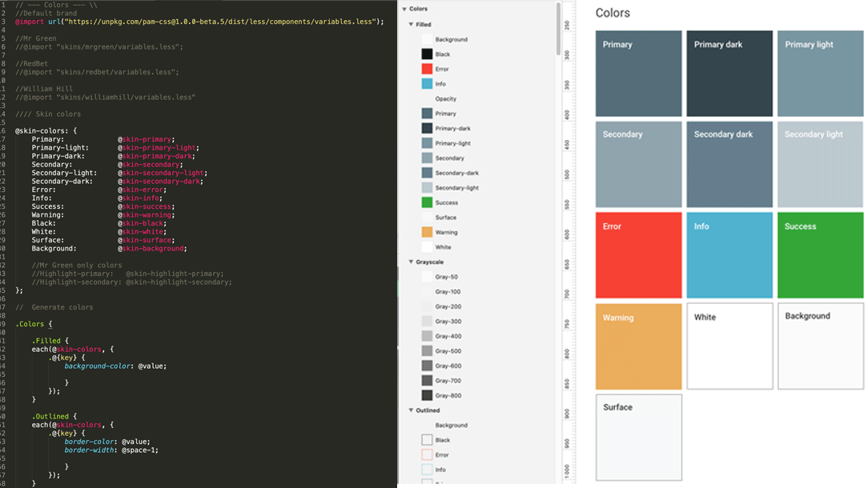Select the Filled Info style swatch
Image resolution: width=868 pixels, height=488 pixels.
tap(427, 83)
